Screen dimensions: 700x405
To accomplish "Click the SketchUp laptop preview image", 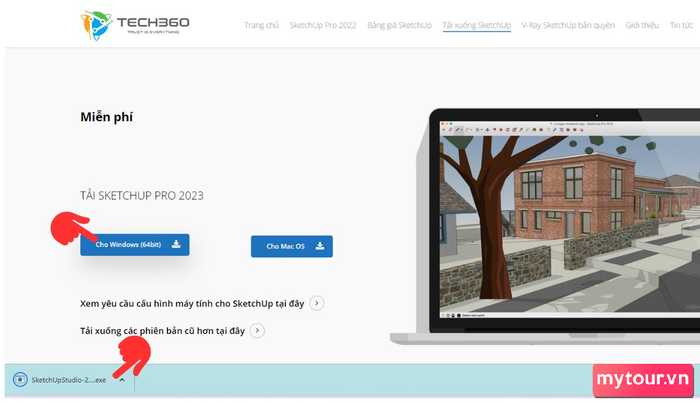I will coord(545,227).
